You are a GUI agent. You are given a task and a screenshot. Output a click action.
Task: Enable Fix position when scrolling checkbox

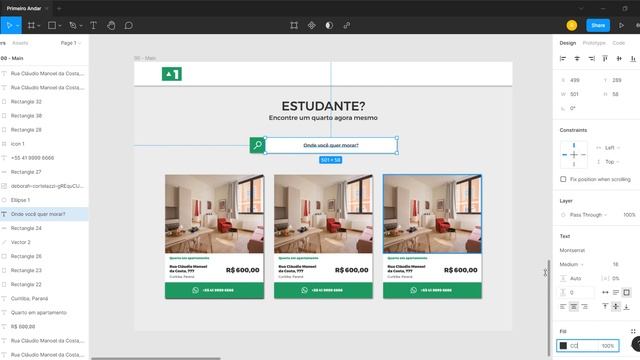(x=563, y=179)
